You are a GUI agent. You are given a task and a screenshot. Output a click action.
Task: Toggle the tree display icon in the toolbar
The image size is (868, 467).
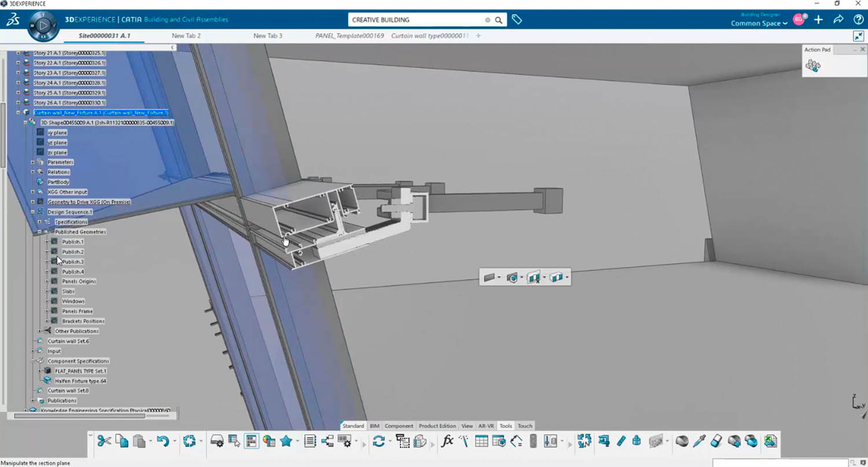tap(251, 441)
